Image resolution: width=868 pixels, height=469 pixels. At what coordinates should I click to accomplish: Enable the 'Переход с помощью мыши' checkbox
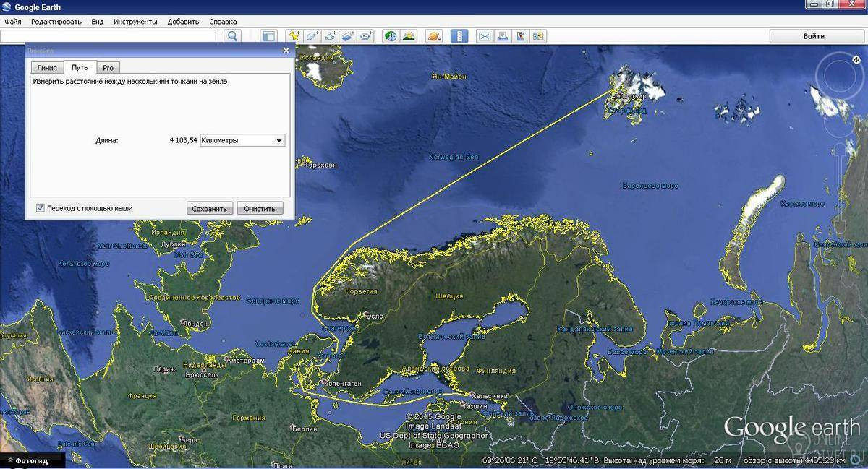(x=41, y=208)
